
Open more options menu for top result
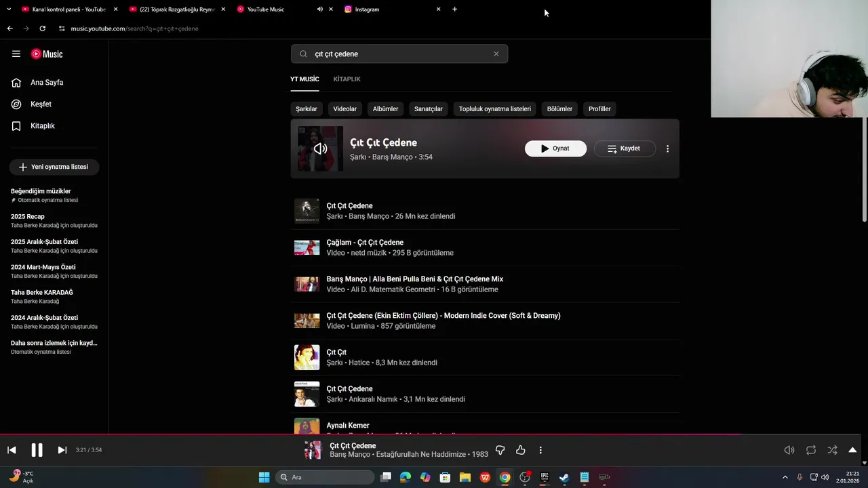tap(667, 148)
